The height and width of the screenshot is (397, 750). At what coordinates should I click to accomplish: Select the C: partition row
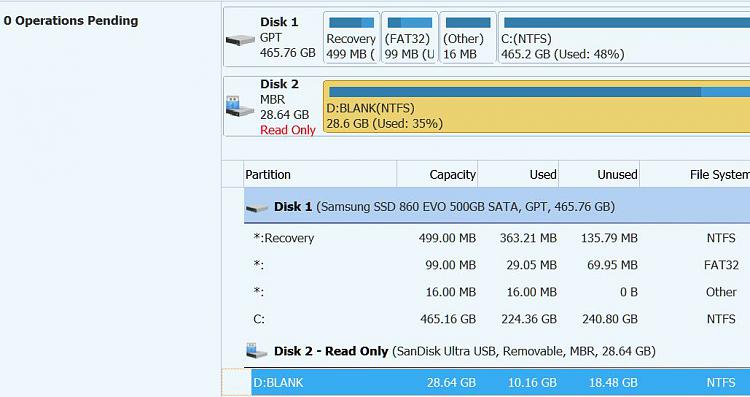click(x=497, y=319)
